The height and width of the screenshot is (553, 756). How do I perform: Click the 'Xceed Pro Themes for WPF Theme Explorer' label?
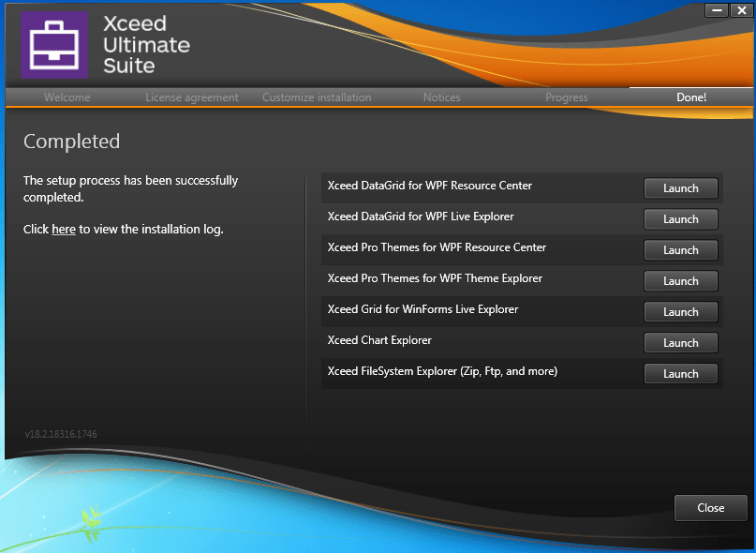[435, 278]
